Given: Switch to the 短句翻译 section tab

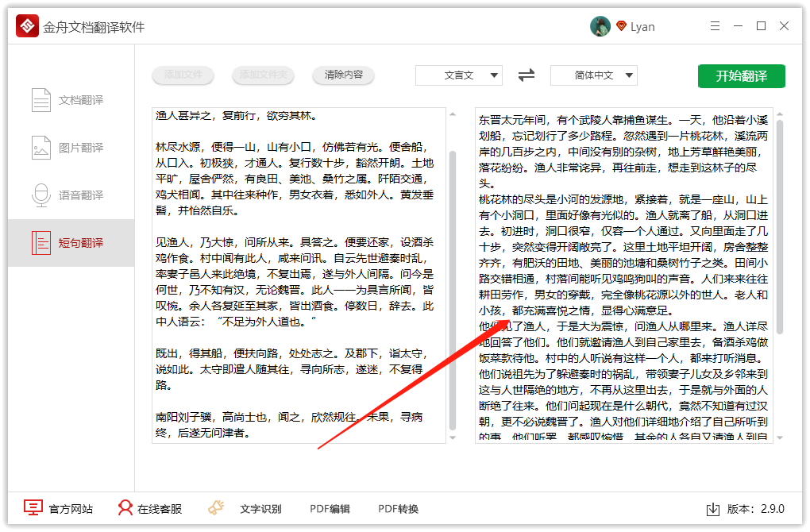Looking at the screenshot, I should tap(77, 243).
